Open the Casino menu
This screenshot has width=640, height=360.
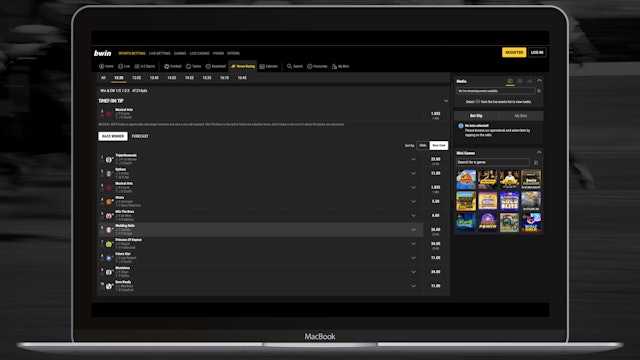click(x=180, y=53)
